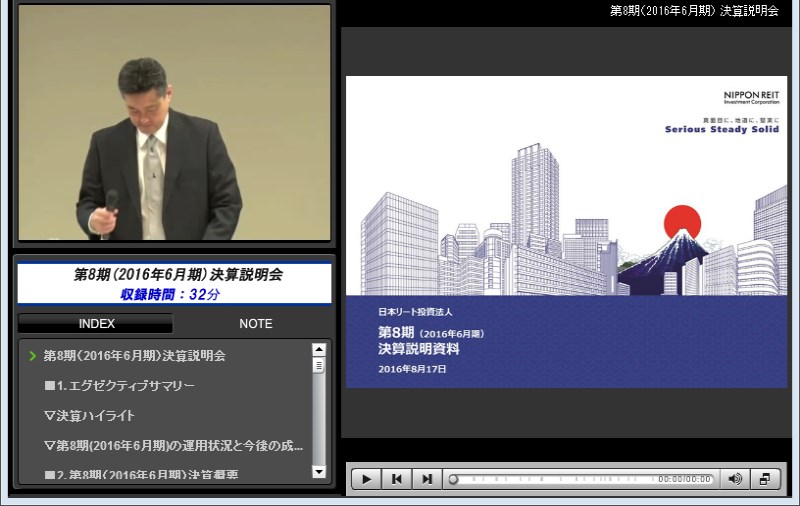Jump to the previous chapter

point(396,479)
